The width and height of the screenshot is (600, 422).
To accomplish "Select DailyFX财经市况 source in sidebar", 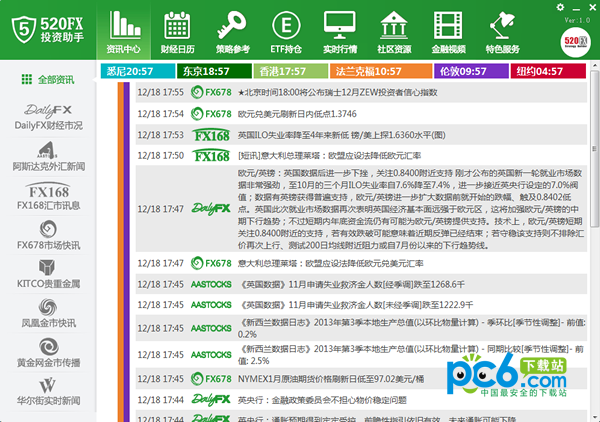I will click(x=48, y=116).
